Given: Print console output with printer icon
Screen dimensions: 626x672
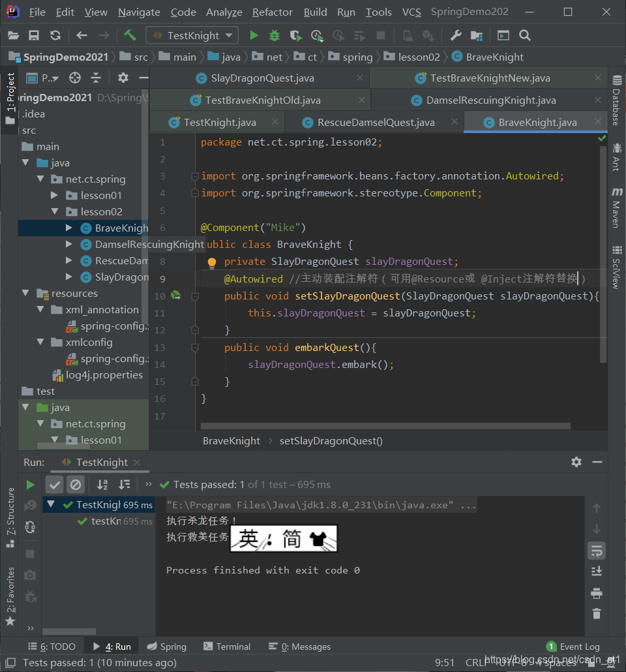Looking at the screenshot, I should point(597,594).
